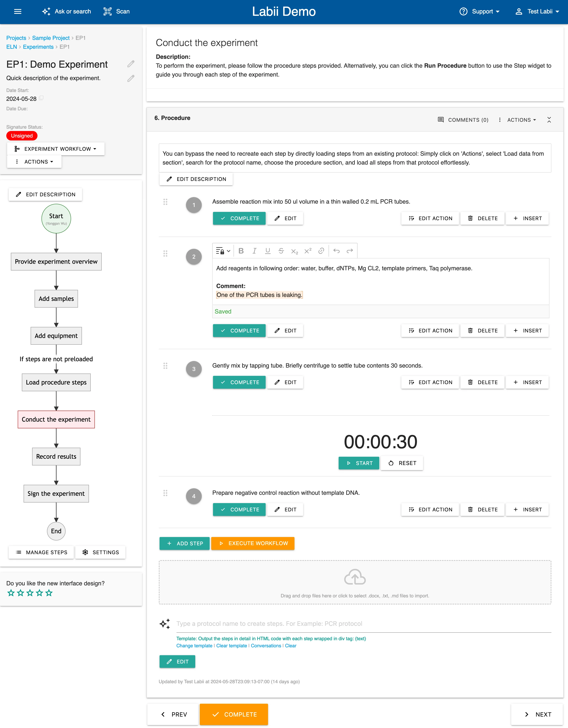Open the Sample Project breadcrumb link
Screen dimensions: 568x728
click(51, 38)
